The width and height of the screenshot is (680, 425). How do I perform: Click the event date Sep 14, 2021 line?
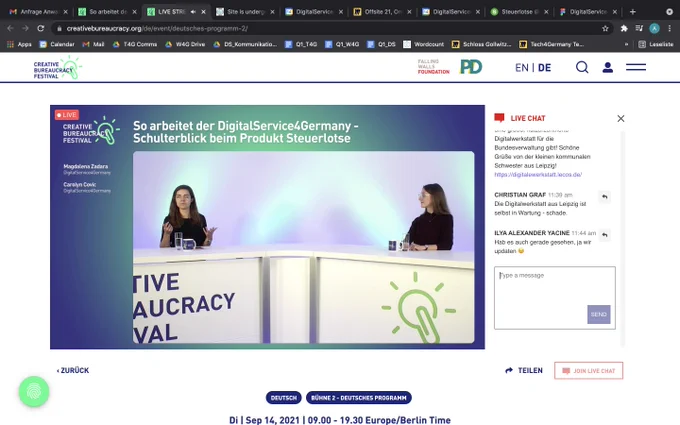[340, 420]
